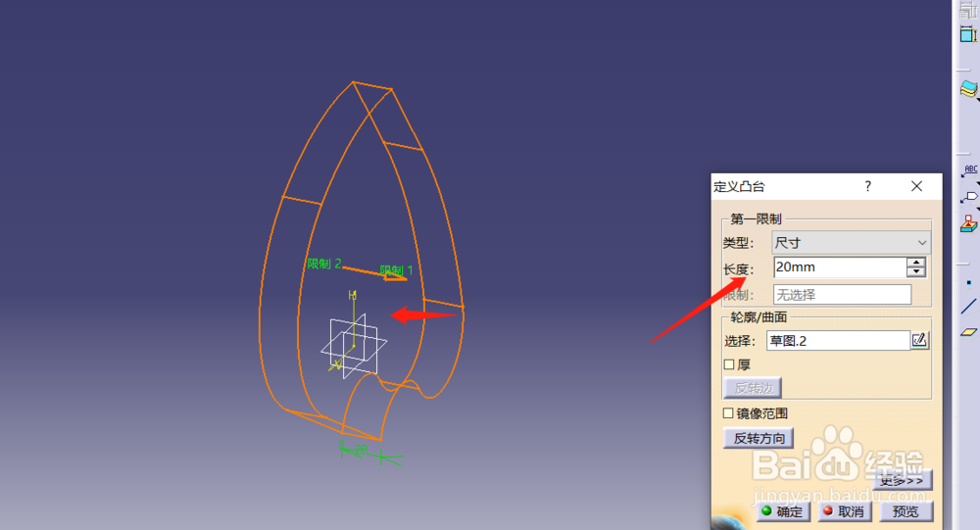Image resolution: width=980 pixels, height=530 pixels.
Task: Select the point creation tool
Action: 969,283
